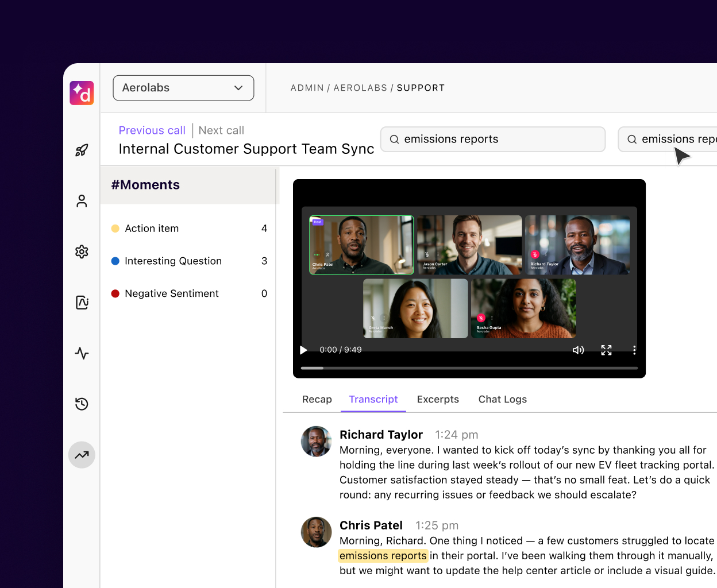Open the rocket launch icon in sidebar

81,150
